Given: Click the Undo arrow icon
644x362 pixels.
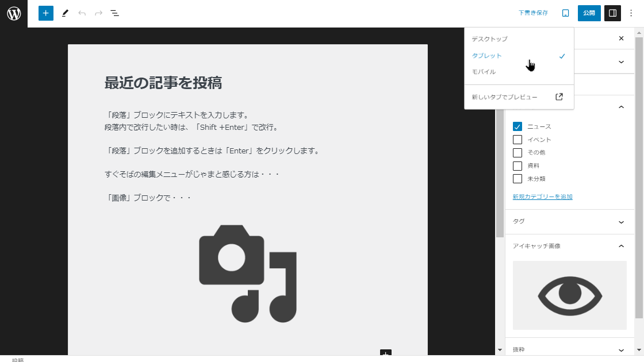Looking at the screenshot, I should point(82,13).
